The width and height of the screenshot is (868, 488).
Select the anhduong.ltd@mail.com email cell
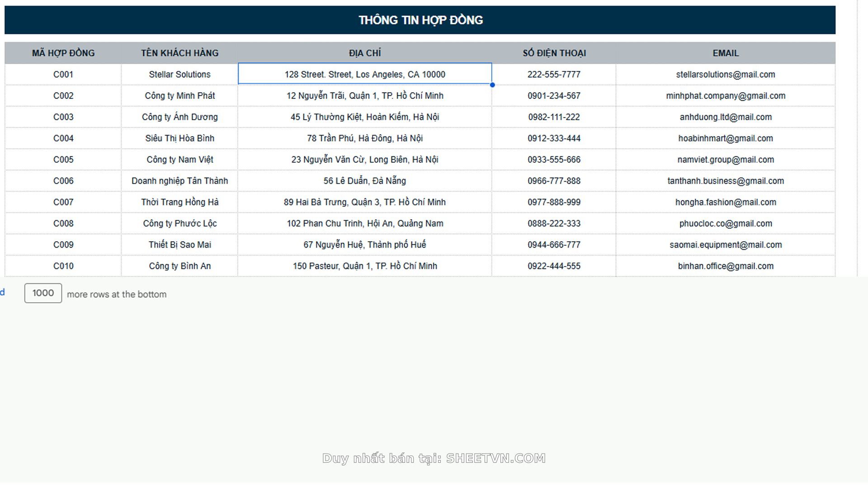click(726, 117)
